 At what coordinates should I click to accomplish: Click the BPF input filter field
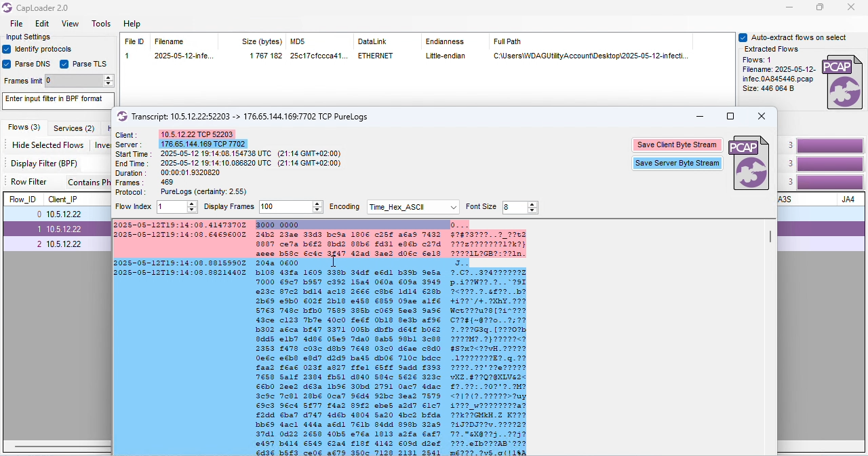(x=58, y=101)
